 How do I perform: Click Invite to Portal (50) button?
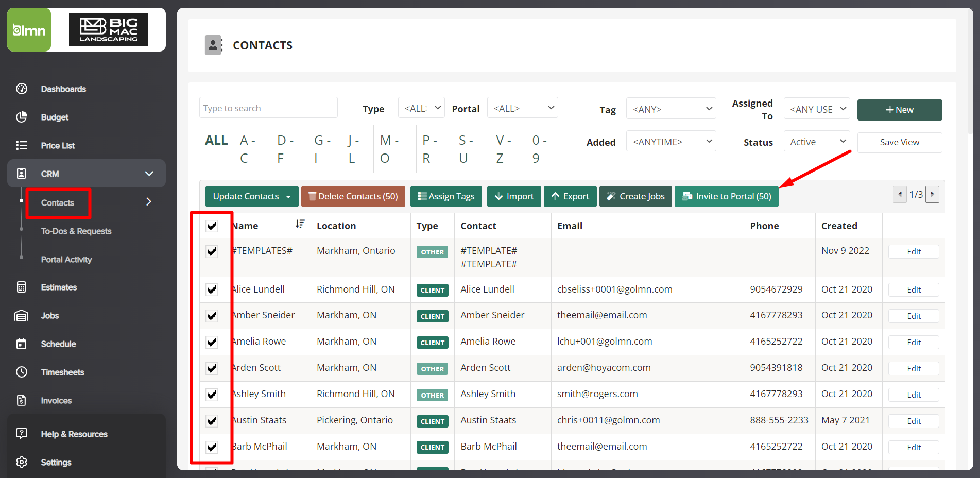[727, 196]
